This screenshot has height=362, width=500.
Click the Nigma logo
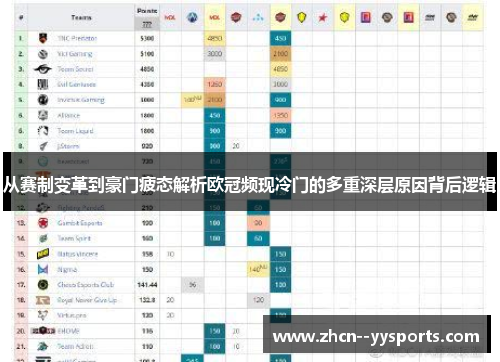tap(43, 269)
